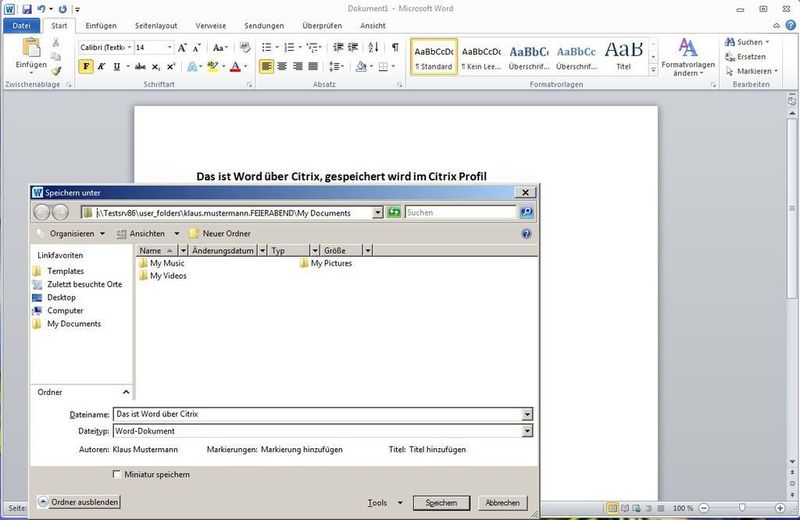The image size is (800, 520).
Task: Decrease font size with shrink font icon
Action: coord(197,47)
